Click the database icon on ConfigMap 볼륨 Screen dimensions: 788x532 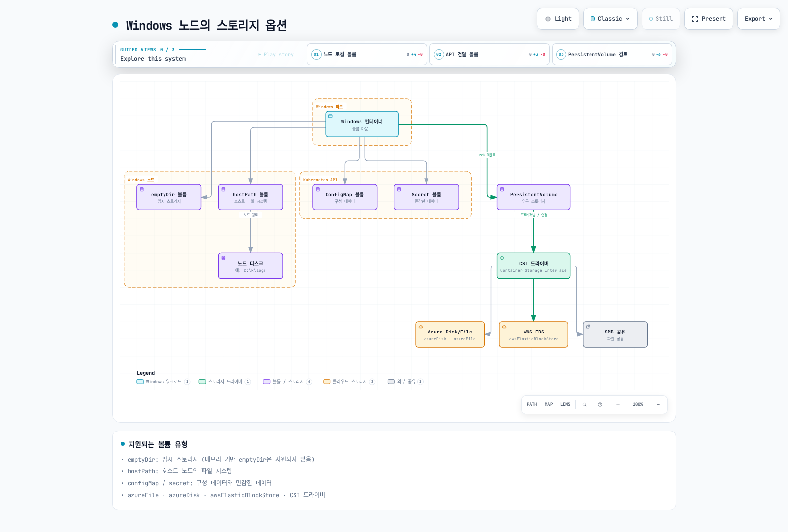point(318,189)
